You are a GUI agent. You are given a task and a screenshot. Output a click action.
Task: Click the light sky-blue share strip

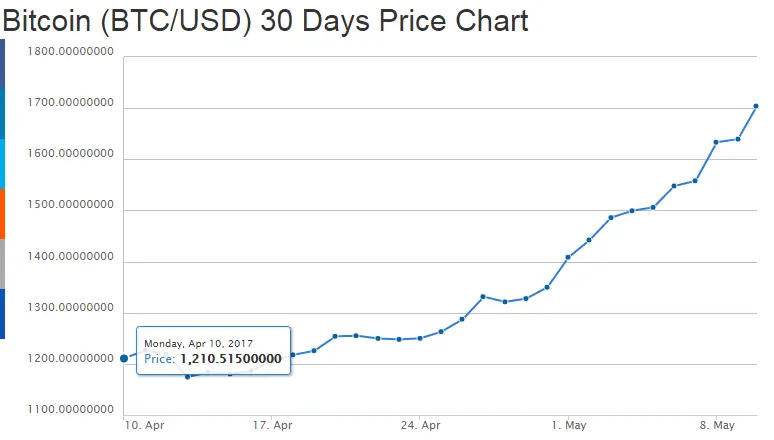point(3,164)
